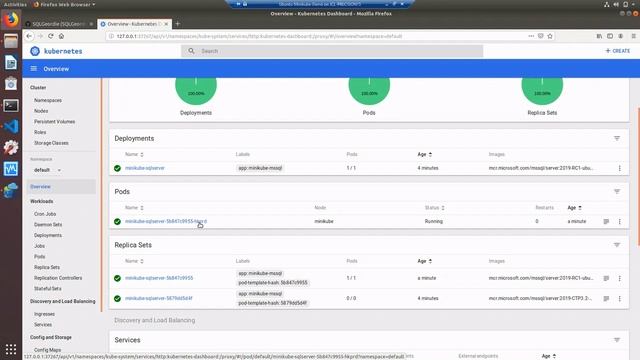The image size is (640, 360).
Task: Open the Kubernetes hamburger menu
Action: (33, 69)
